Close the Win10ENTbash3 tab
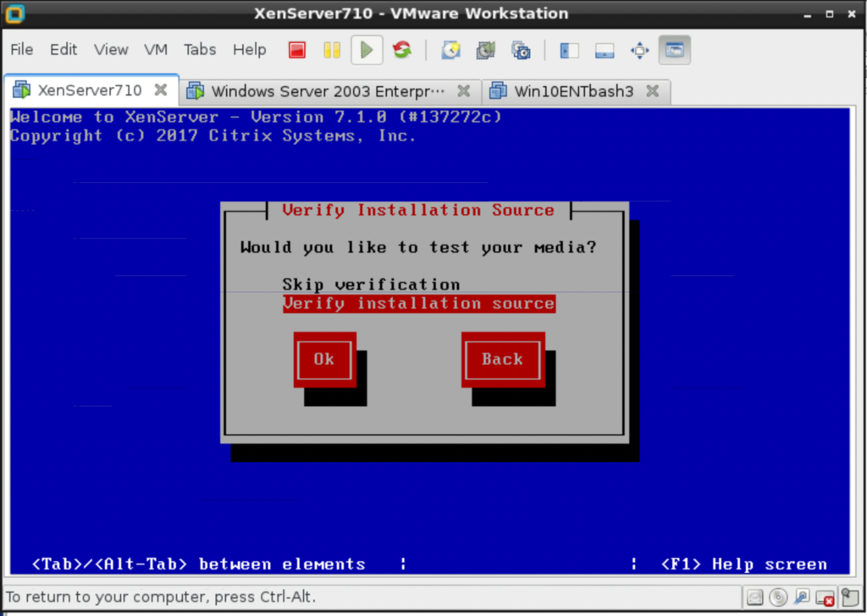 (653, 91)
